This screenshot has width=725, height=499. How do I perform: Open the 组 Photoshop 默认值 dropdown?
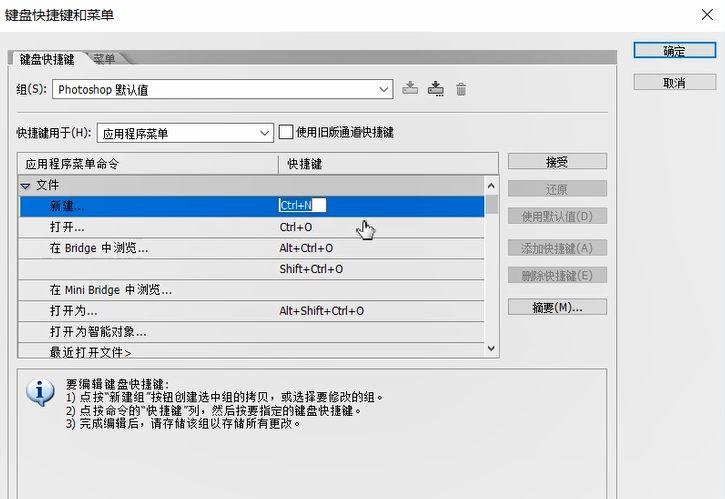coord(222,89)
